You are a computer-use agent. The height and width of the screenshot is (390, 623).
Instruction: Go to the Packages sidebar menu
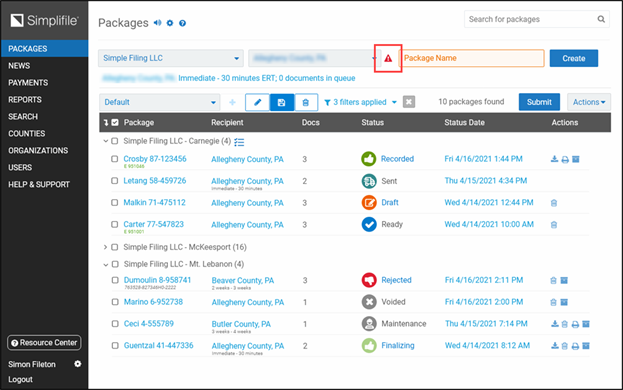pyautogui.click(x=44, y=48)
